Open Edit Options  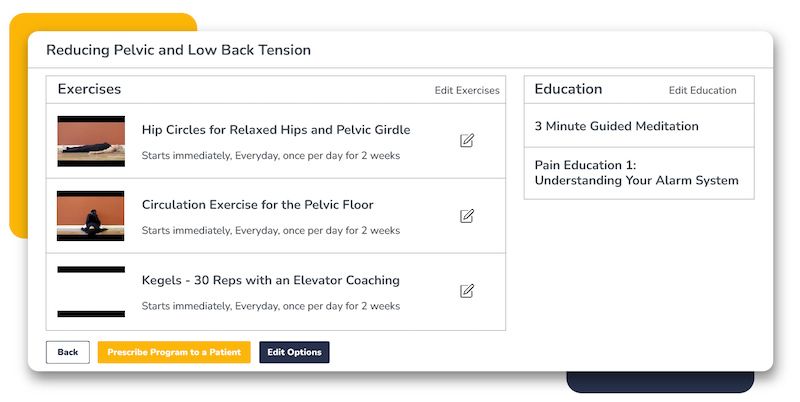pos(294,352)
